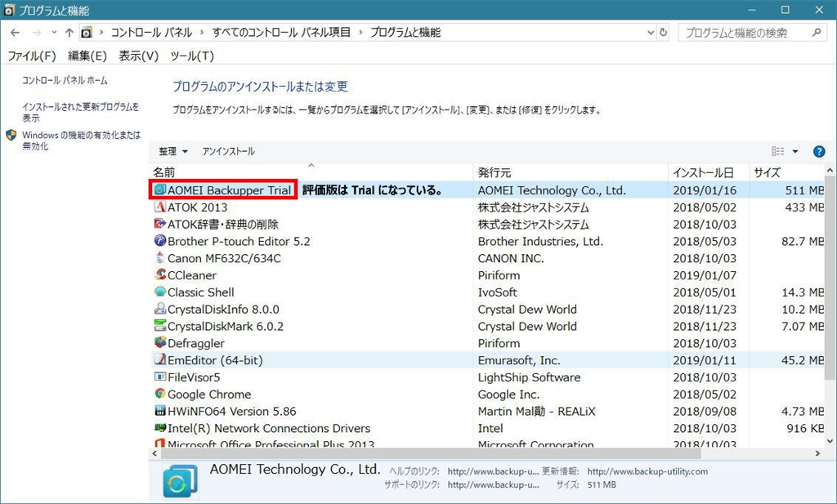Sort by サイズ column header
The height and width of the screenshot is (504, 837).
coord(787,172)
